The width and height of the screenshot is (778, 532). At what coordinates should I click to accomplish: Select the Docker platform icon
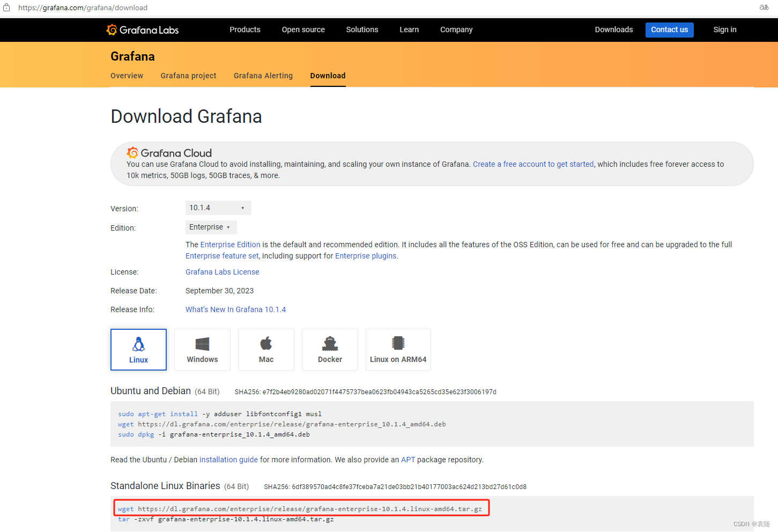click(x=330, y=349)
